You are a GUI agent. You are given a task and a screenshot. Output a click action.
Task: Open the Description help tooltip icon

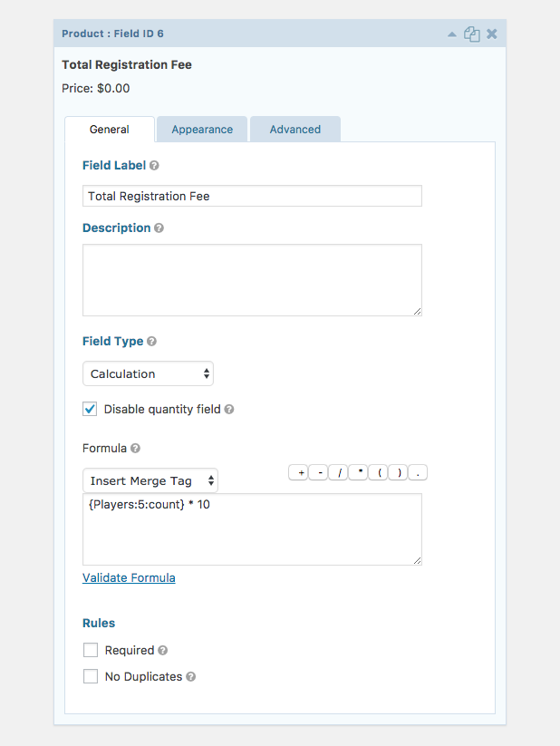tap(159, 228)
